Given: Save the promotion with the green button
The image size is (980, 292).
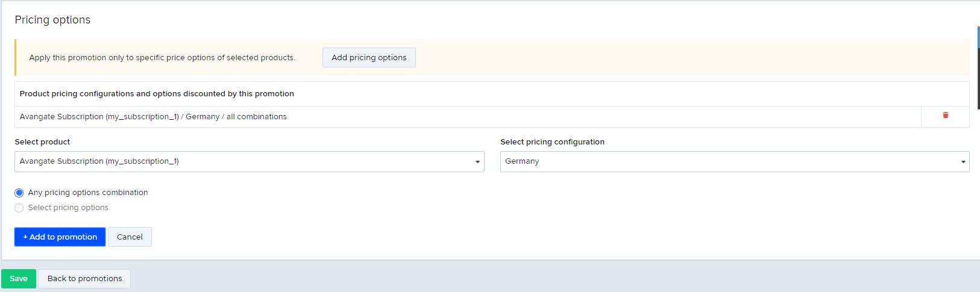Looking at the screenshot, I should point(19,279).
